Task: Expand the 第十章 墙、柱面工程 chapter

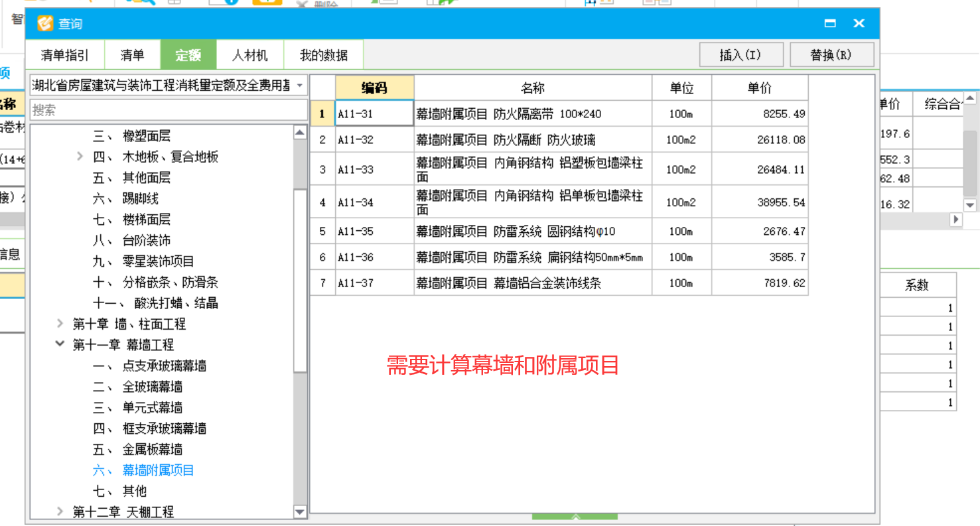Action: [60, 324]
